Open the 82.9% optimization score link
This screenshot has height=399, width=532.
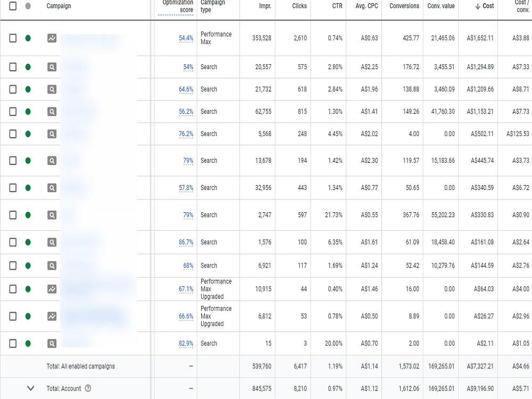(186, 343)
